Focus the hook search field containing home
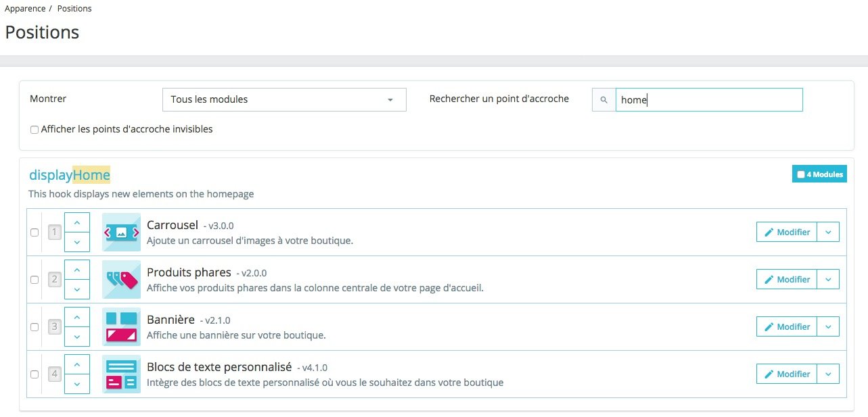This screenshot has height=417, width=868. tap(709, 99)
